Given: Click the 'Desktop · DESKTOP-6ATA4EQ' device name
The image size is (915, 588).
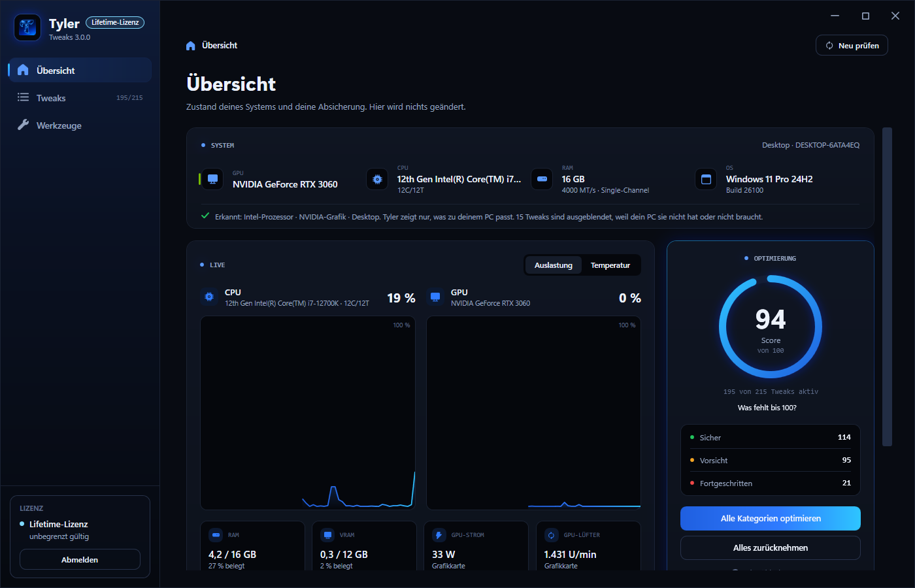Looking at the screenshot, I should point(810,145).
